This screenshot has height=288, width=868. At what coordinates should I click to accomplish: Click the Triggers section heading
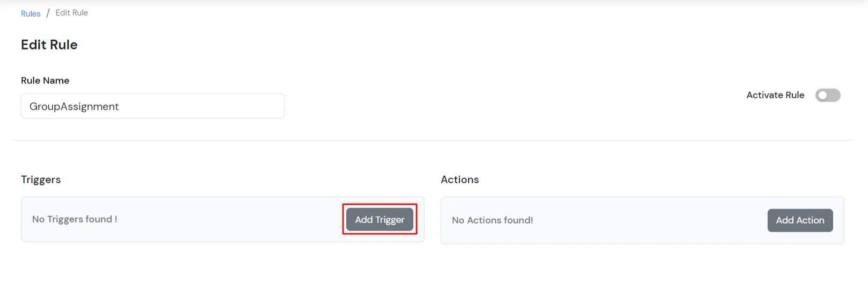41,179
